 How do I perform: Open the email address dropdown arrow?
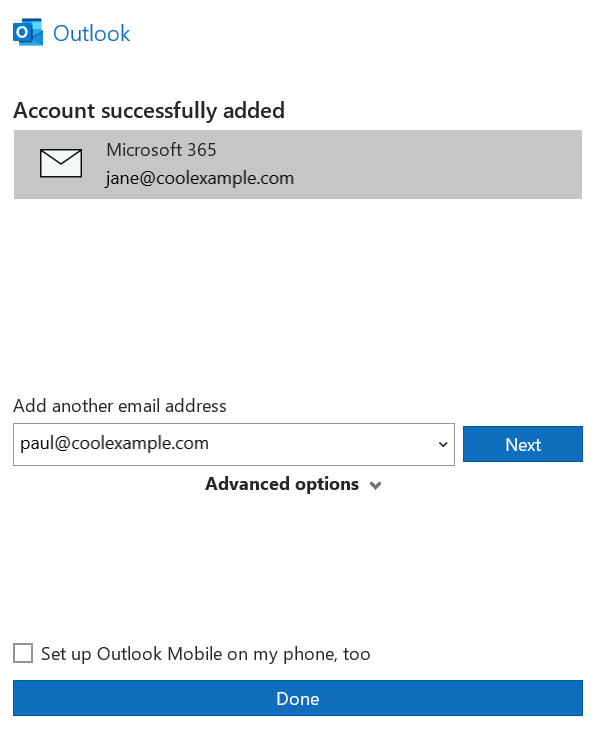(443, 445)
